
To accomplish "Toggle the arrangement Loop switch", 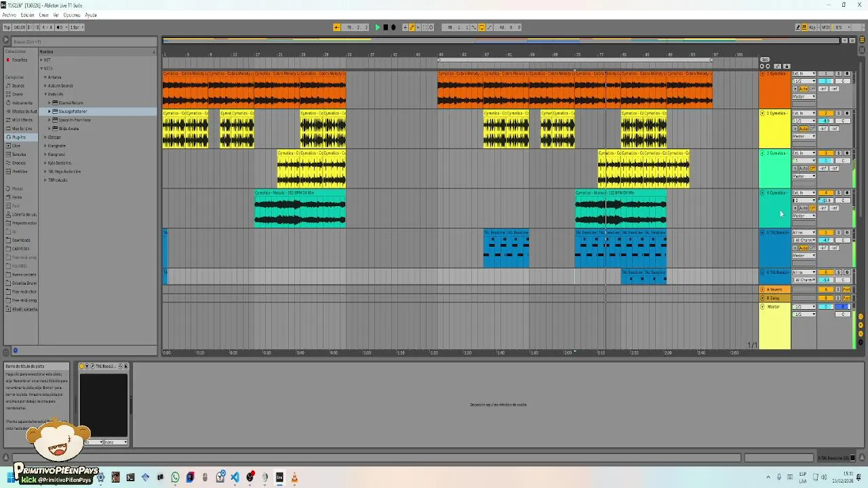I will click(x=481, y=27).
